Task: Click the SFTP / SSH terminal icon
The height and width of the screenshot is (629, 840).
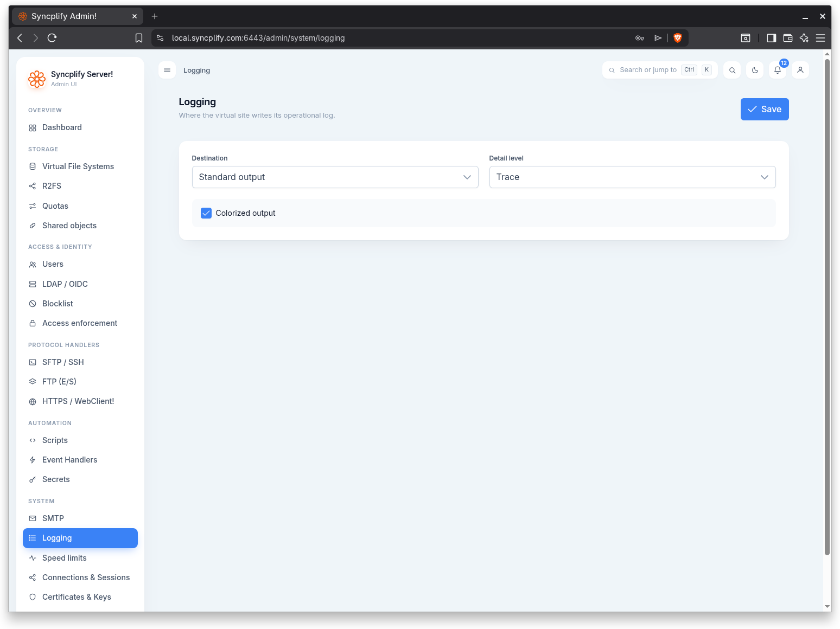Action: pos(33,362)
